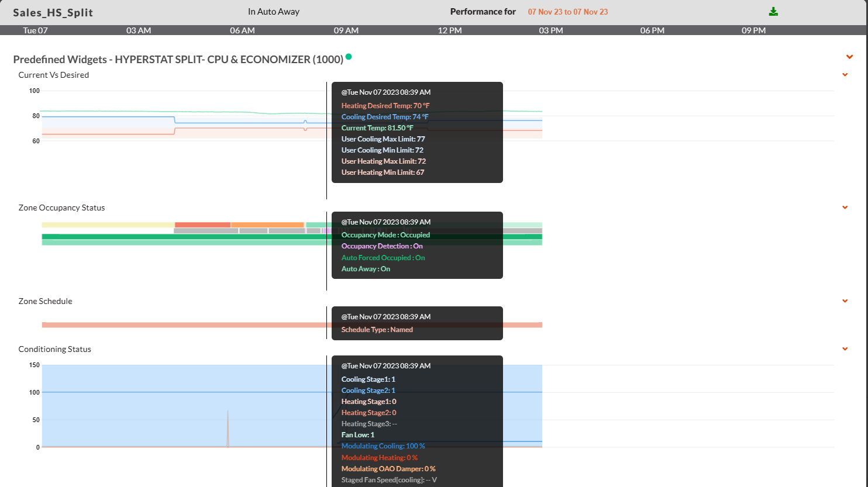Collapse the Current Vs Desired chart

click(845, 75)
